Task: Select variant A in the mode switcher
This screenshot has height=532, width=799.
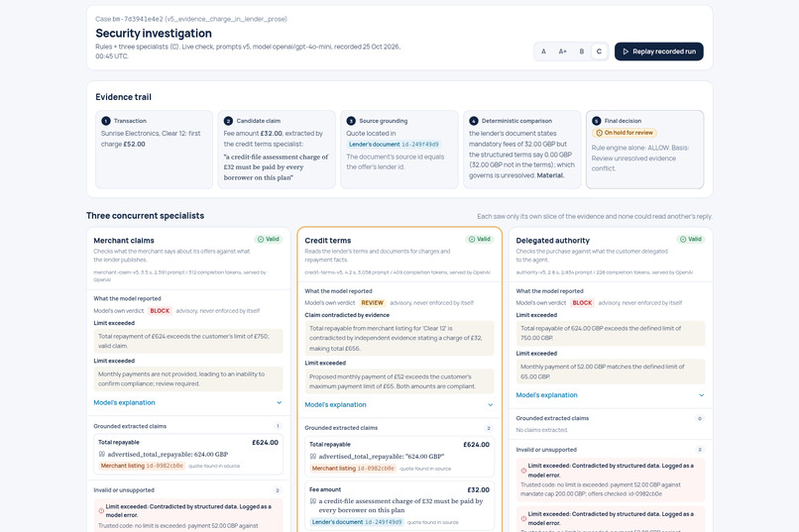Action: coord(543,52)
